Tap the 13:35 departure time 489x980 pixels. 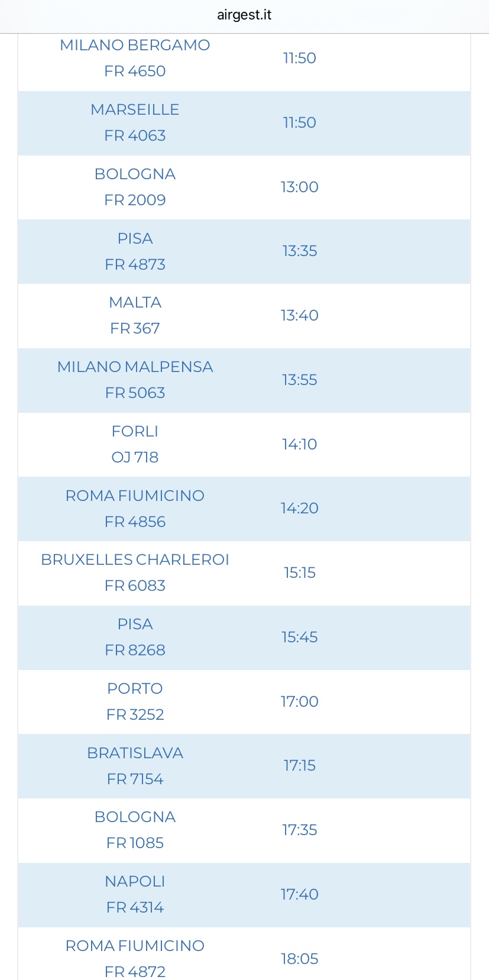pos(299,251)
